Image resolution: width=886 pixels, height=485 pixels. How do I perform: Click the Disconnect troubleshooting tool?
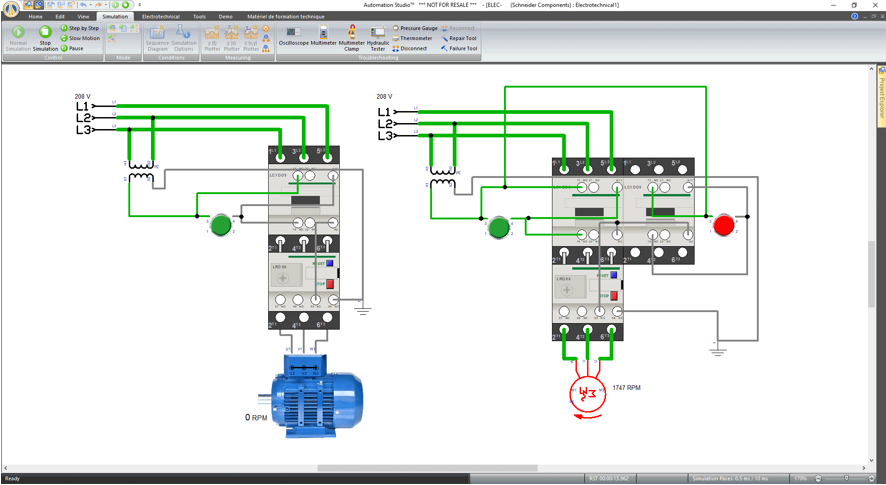pos(412,49)
